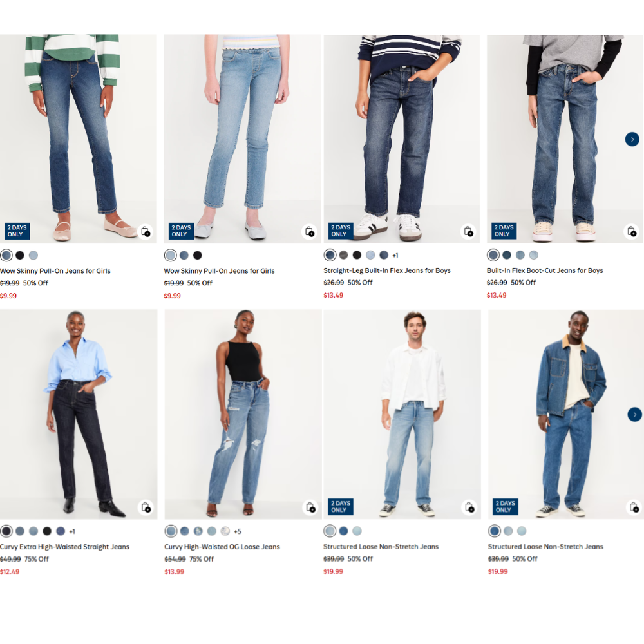
Task: Choose black swatch on Straight-Leg Flex Jeans
Action: [357, 255]
